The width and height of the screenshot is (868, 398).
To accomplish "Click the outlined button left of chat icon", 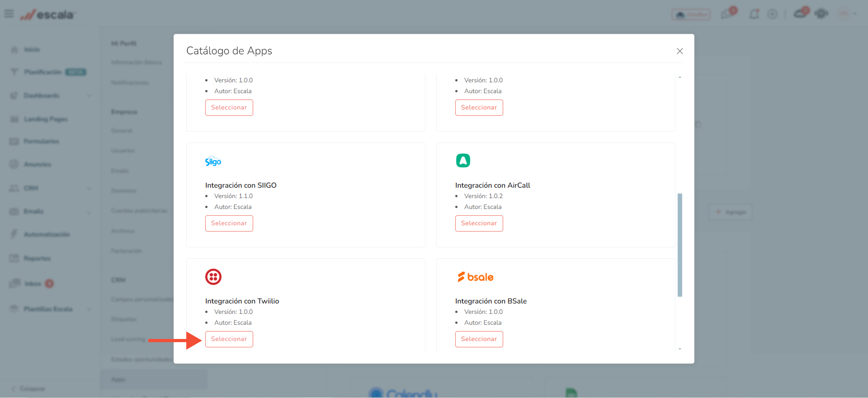I will click(x=691, y=14).
